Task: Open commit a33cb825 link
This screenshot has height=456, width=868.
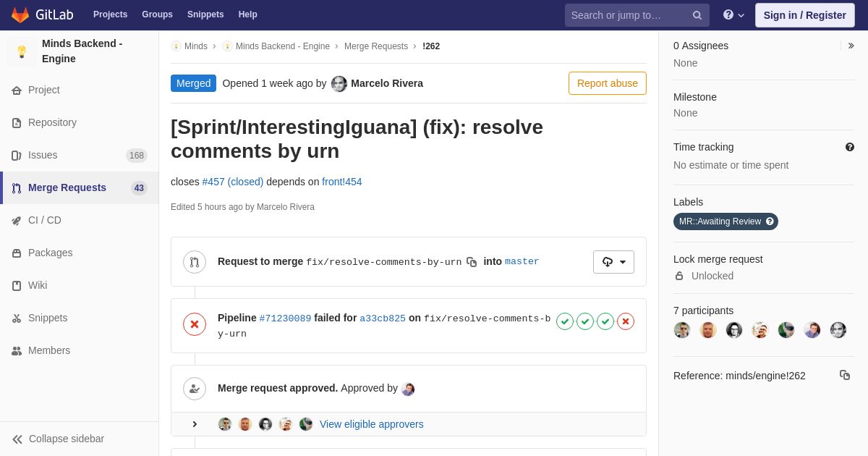Action: pyautogui.click(x=383, y=318)
